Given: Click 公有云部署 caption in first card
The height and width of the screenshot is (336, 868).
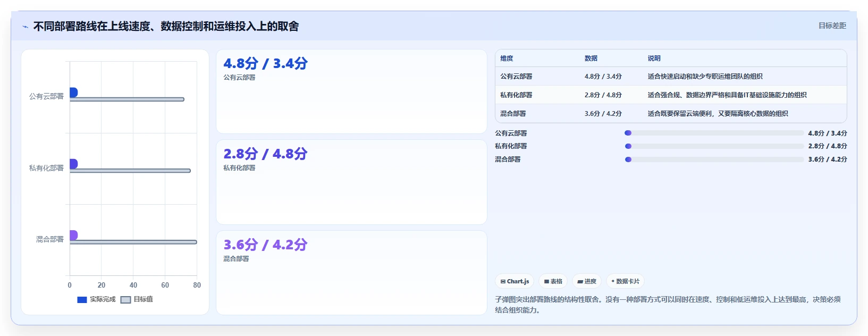Looking at the screenshot, I should (239, 78).
